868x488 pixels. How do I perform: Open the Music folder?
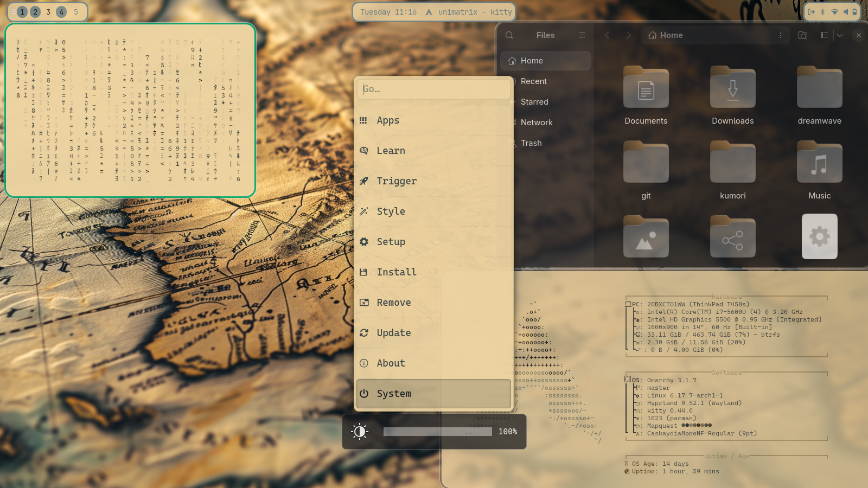click(x=819, y=170)
